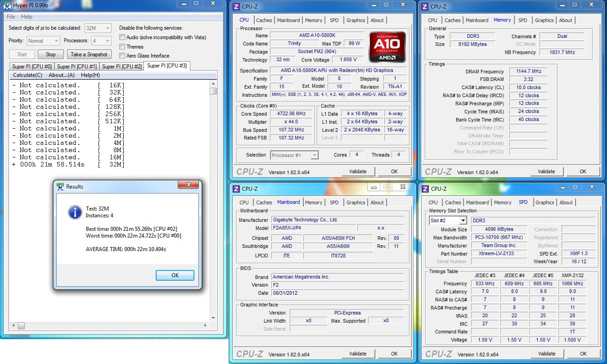This screenshot has width=607, height=364.
Task: Expand the Processor #1 selection dropdown
Action: click(294, 155)
